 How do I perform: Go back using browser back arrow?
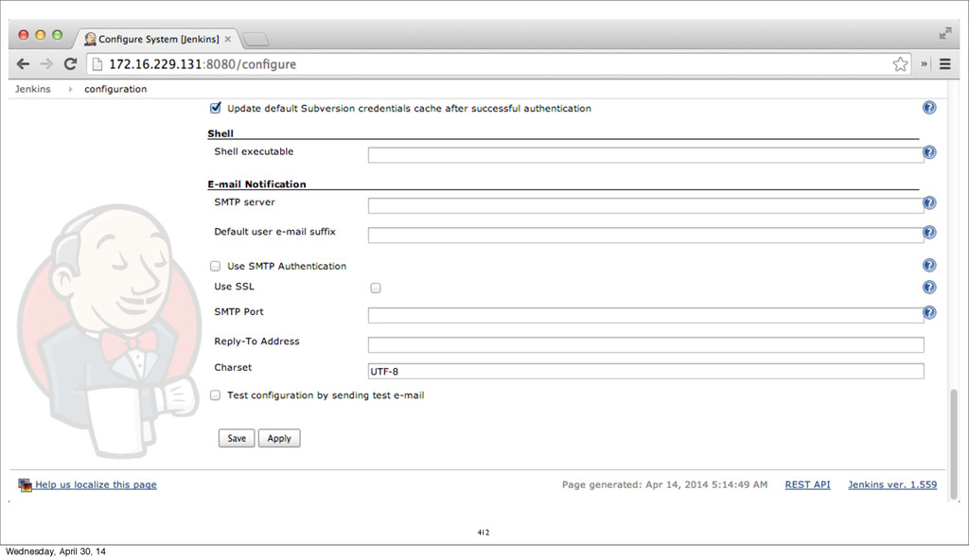[x=23, y=63]
